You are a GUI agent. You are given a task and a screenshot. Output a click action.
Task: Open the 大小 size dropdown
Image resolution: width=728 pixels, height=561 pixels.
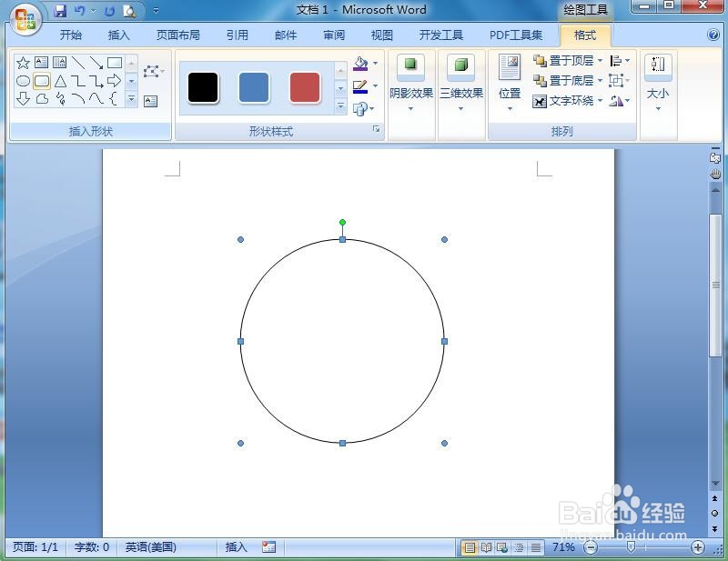click(658, 83)
